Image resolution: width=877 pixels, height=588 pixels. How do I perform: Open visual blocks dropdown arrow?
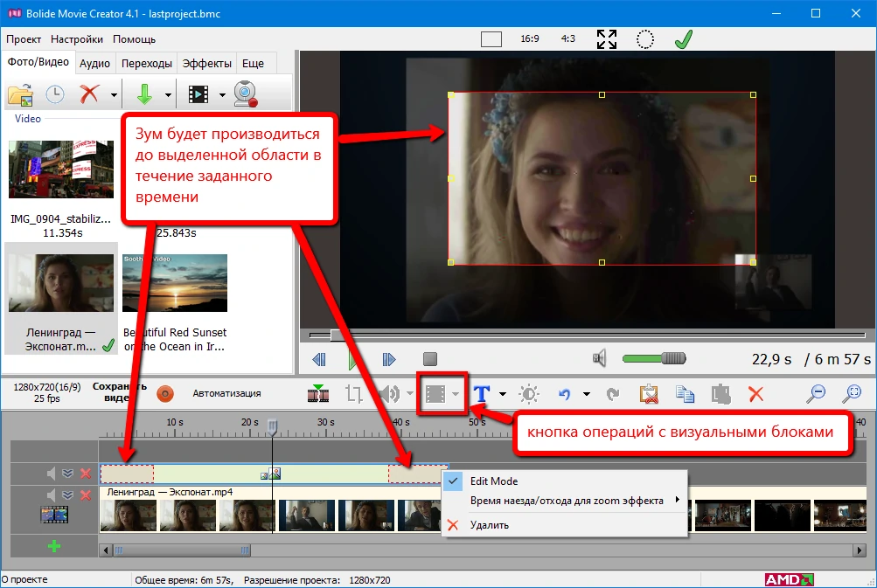(x=456, y=394)
